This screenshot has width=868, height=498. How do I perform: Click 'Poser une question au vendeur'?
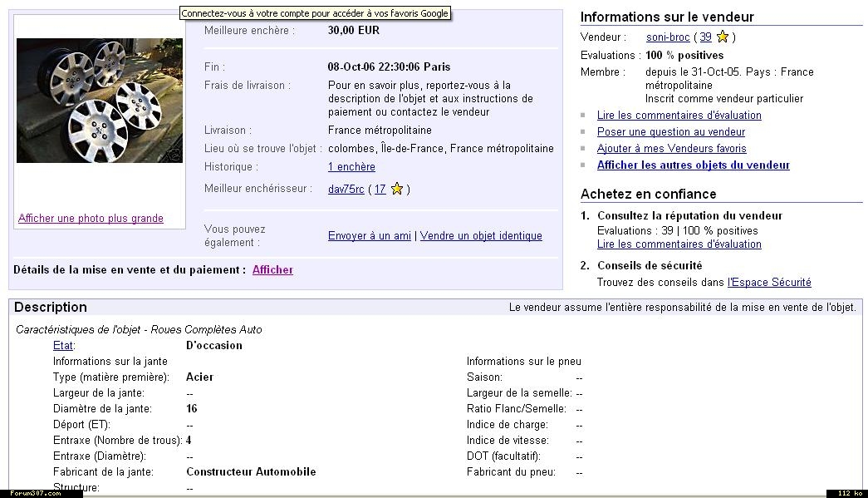tap(670, 132)
